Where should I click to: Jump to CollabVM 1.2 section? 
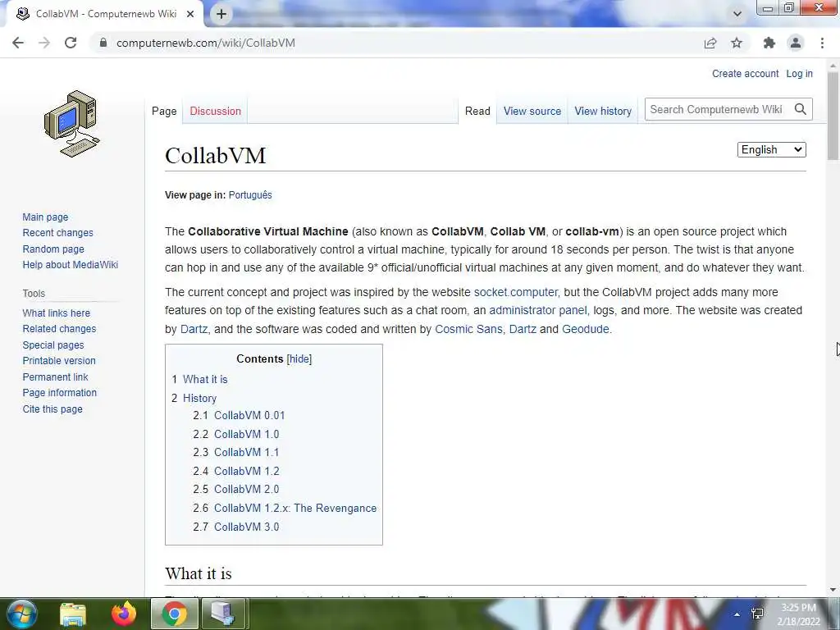point(246,472)
